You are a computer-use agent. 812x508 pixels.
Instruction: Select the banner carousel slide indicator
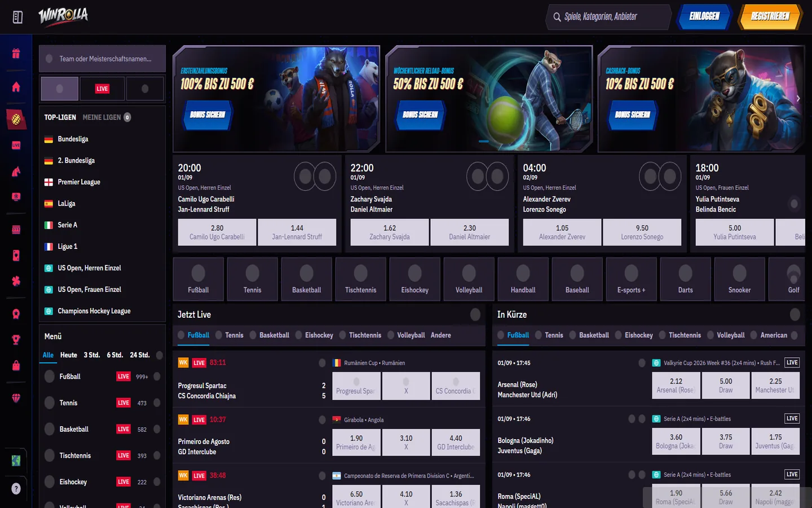484,141
